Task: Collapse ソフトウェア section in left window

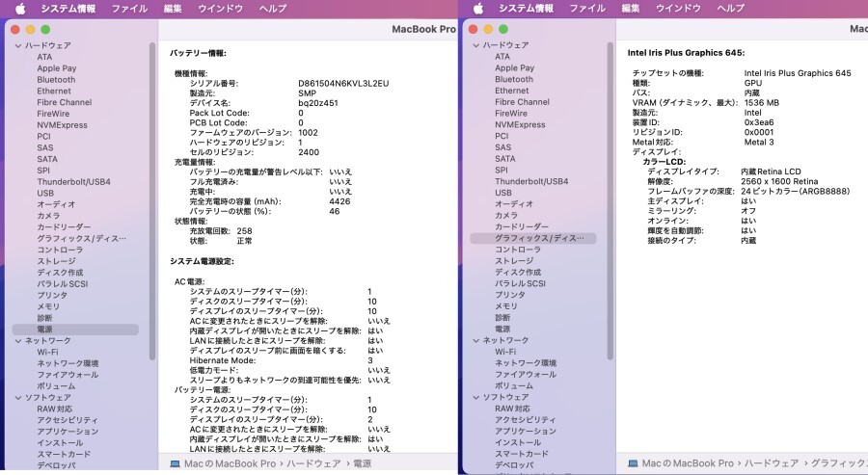Action: tap(18, 398)
